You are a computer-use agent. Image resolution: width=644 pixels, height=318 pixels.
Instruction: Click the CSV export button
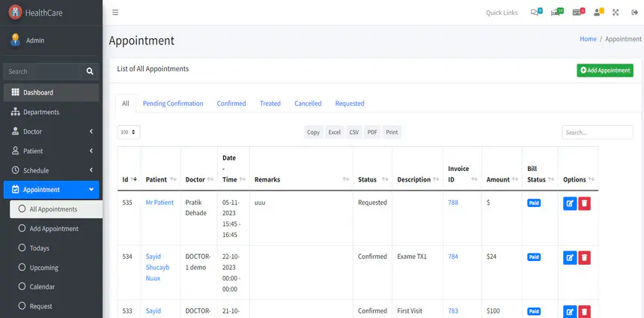pyautogui.click(x=354, y=132)
